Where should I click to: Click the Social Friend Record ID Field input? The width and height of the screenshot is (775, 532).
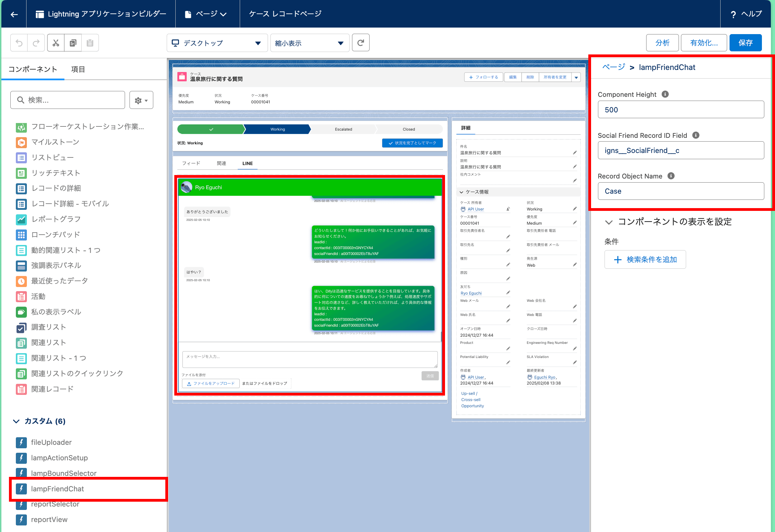pos(681,150)
